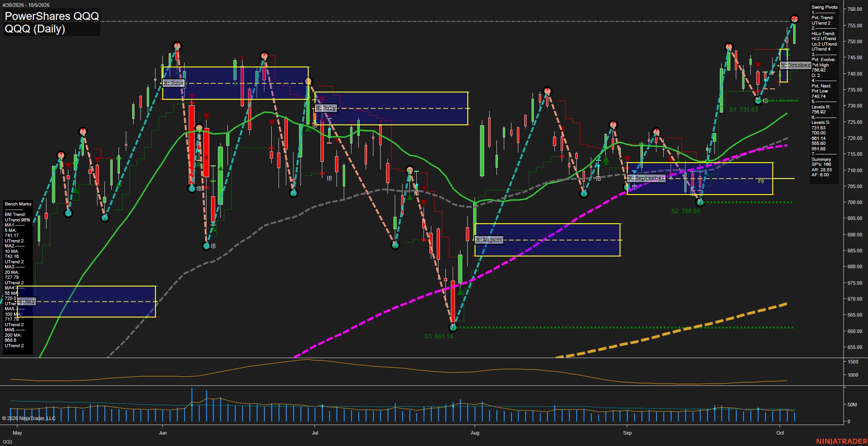Click the 1500 scale label on the indicator panel
Screen dimensions: 868x446
[x=853, y=362]
